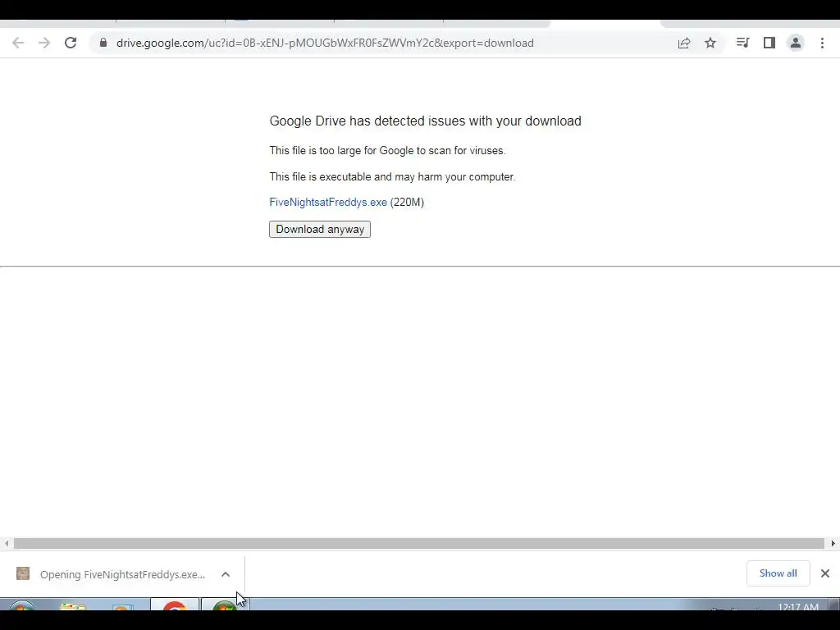Open Chrome from the taskbar
This screenshot has height=630, width=840.
[175, 605]
